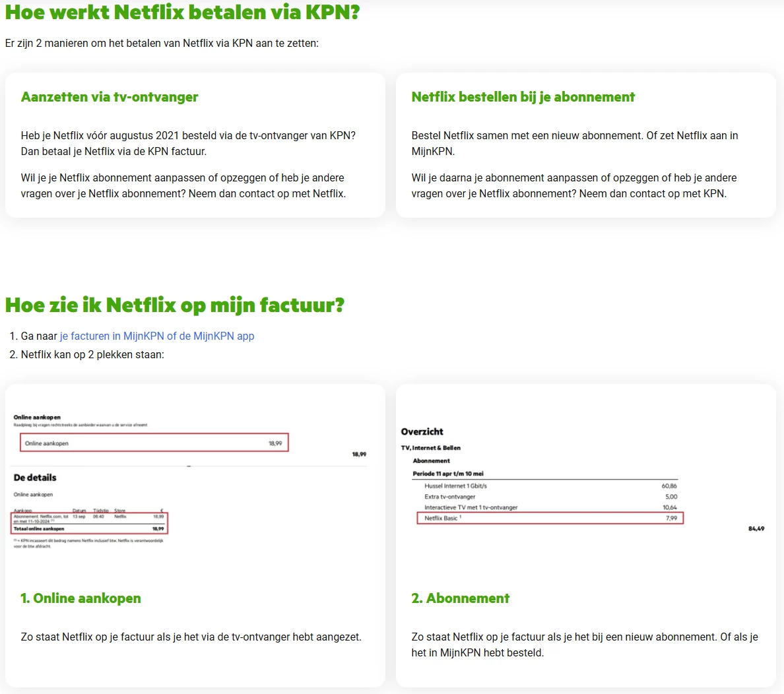This screenshot has width=784, height=694.
Task: Click paragraph starting 'Heb je Netflix vóór augustus 2021'
Action: pos(189,144)
